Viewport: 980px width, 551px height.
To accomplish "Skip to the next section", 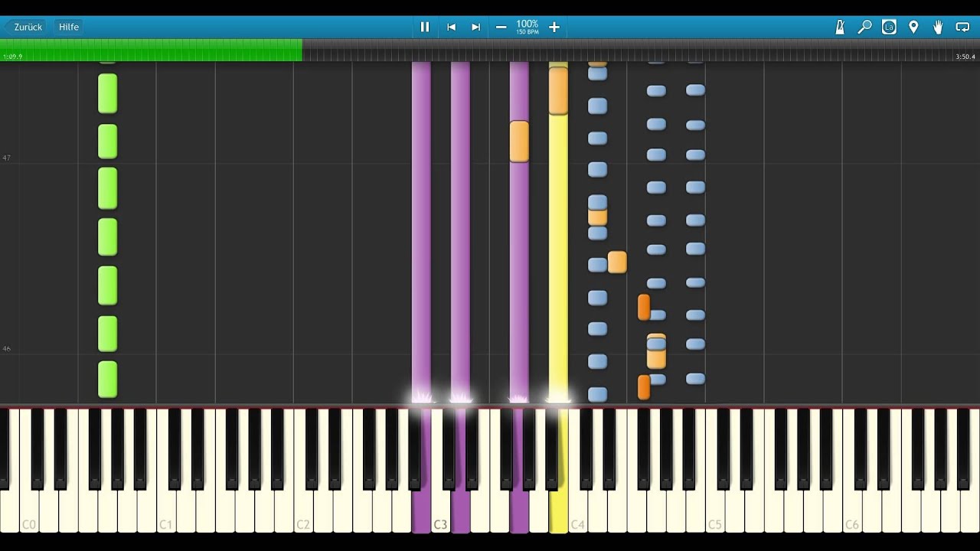I will (x=475, y=27).
